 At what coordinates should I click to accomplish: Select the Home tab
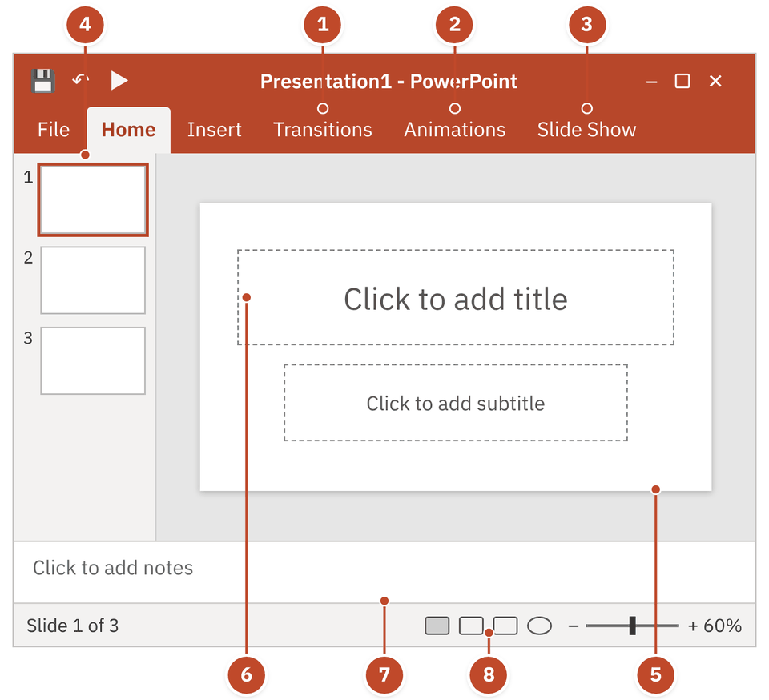point(128,130)
